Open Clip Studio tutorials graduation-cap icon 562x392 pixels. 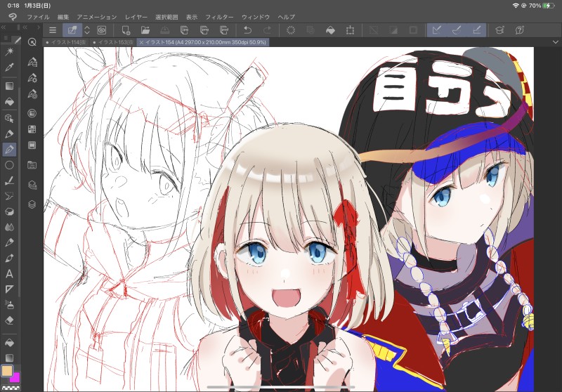point(499,30)
